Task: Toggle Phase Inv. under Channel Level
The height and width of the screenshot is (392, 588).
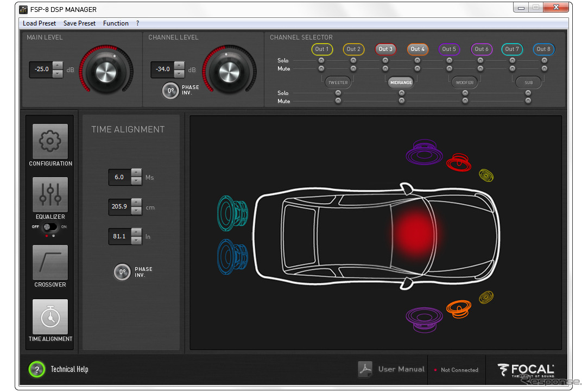Action: (170, 91)
